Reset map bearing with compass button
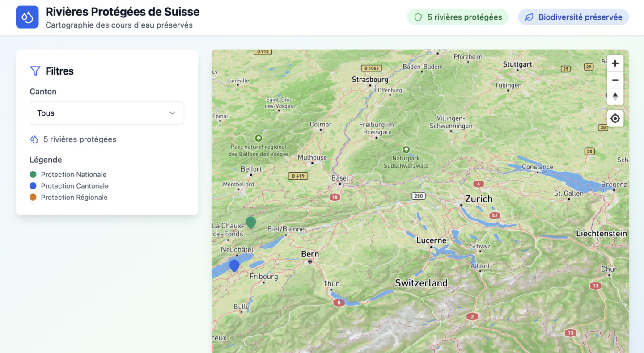This screenshot has height=353, width=644. coord(615,97)
